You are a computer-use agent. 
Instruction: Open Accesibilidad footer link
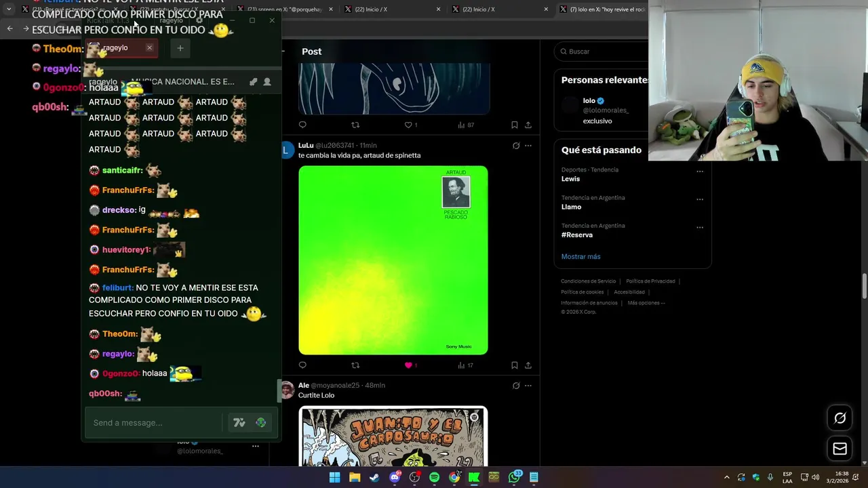[629, 292]
